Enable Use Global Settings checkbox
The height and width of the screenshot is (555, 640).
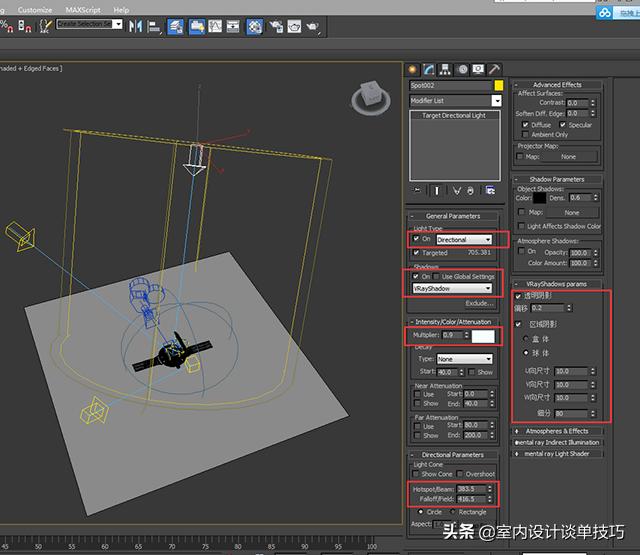436,276
